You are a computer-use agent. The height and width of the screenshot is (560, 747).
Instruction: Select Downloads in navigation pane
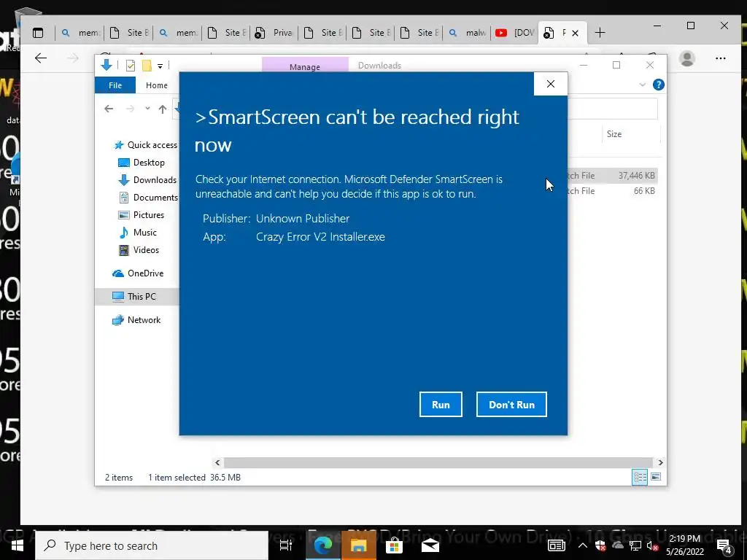(147, 180)
